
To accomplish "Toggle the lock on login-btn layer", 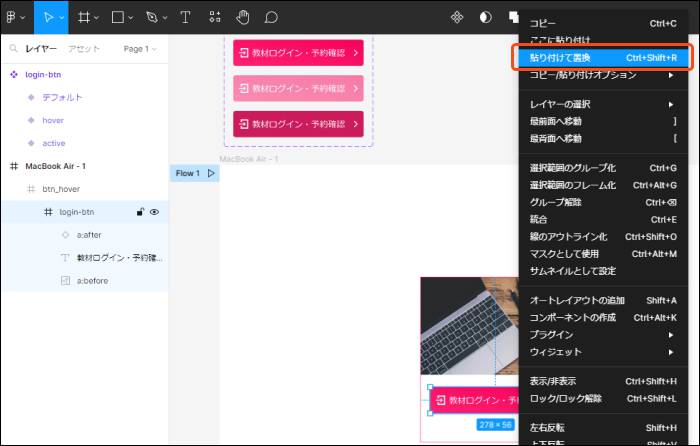I will tap(140, 212).
